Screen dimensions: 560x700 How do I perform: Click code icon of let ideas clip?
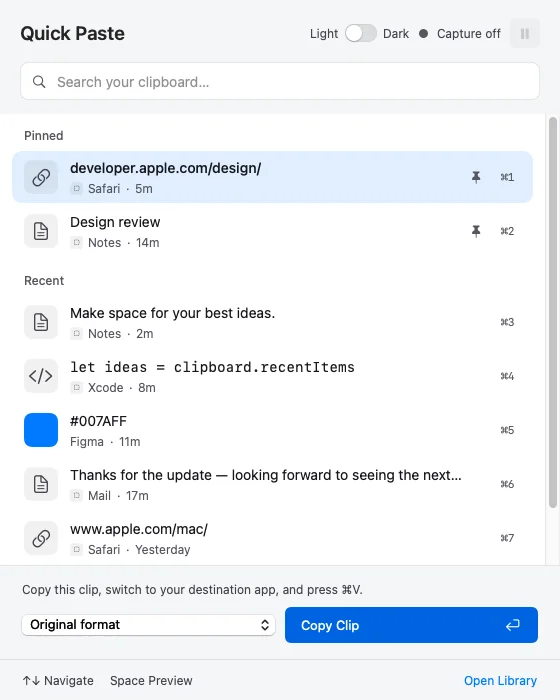coord(41,376)
